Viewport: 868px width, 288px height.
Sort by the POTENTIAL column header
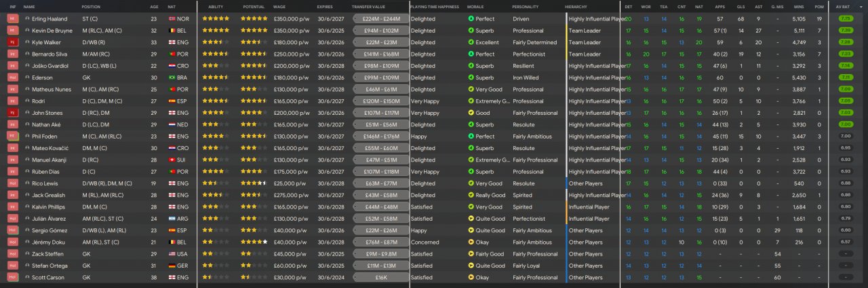tap(254, 6)
